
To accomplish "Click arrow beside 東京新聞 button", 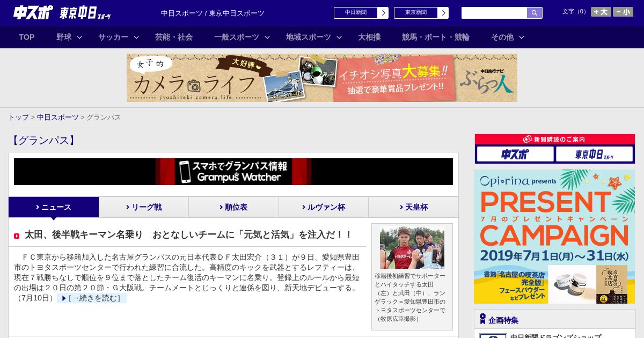I will point(443,13).
